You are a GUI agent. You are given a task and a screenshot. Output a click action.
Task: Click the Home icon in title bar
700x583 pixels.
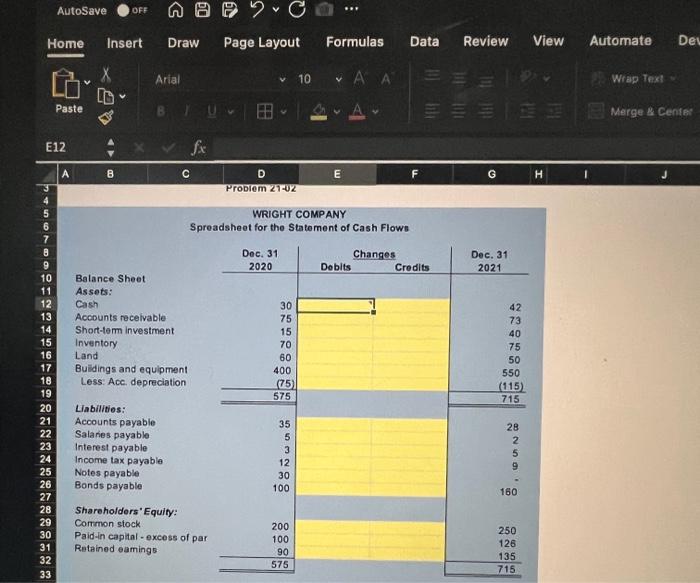(175, 10)
